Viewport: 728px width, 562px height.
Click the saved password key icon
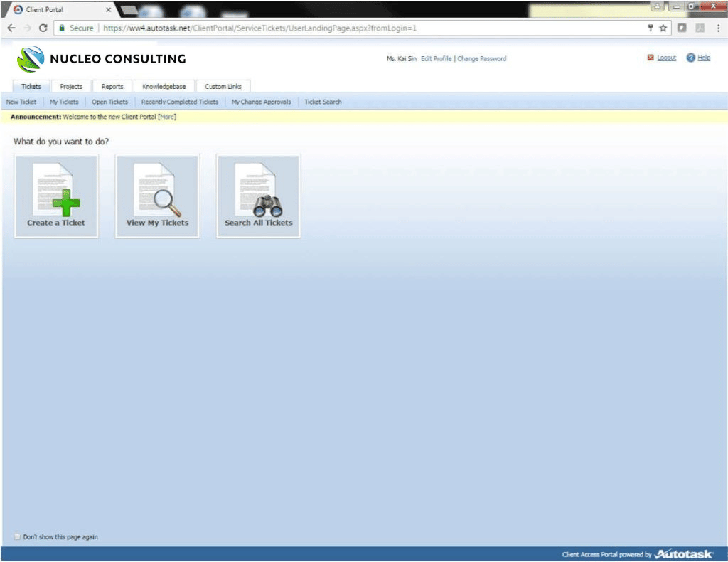tap(650, 28)
